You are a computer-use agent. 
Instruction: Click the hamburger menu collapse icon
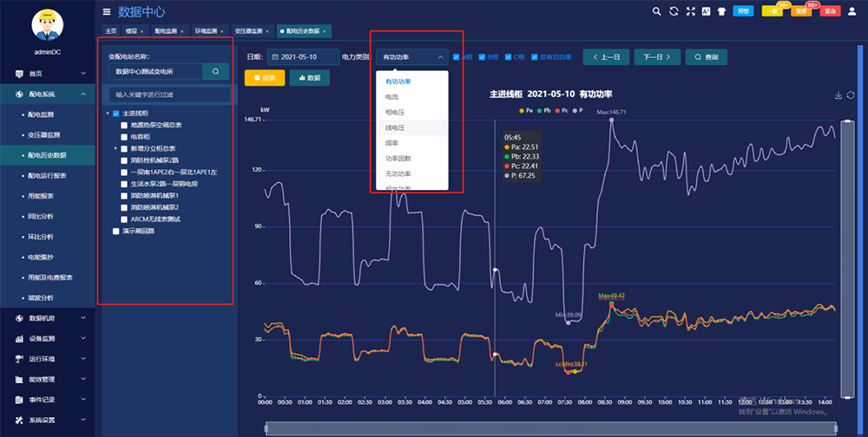point(107,12)
